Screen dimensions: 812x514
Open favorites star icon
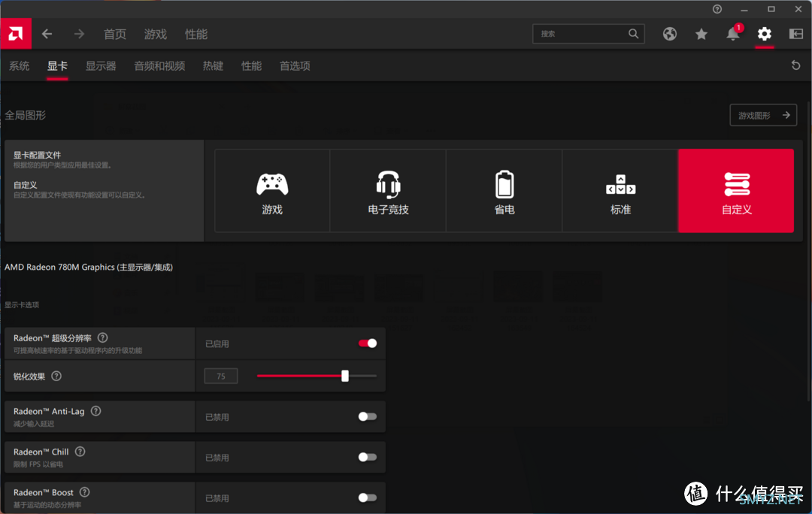701,34
